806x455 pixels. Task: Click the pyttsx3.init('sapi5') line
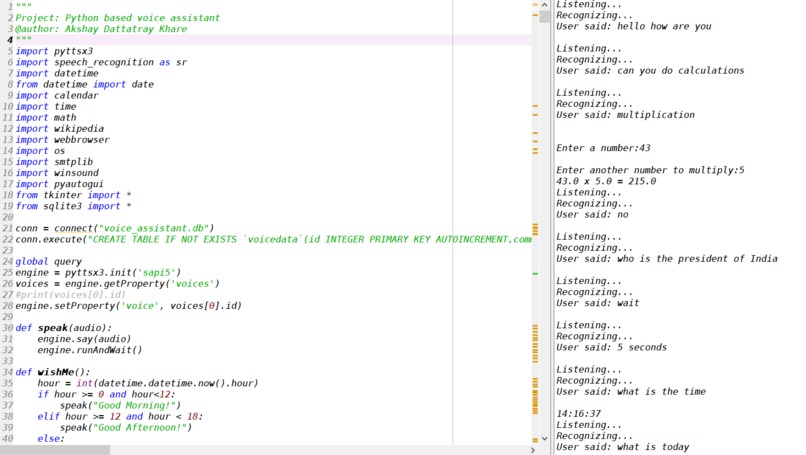click(98, 272)
